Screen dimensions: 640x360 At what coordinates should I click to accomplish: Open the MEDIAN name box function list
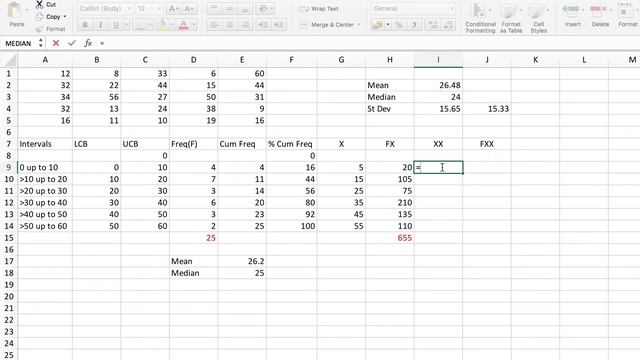[x=40, y=43]
